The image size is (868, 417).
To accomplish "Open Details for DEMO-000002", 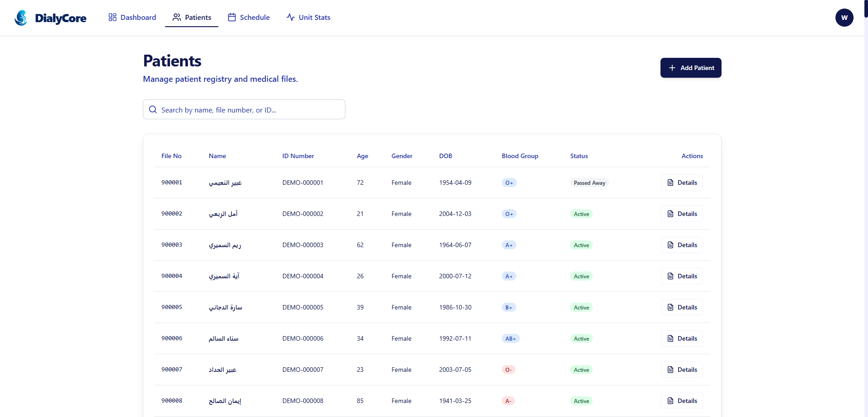I will click(x=682, y=214).
